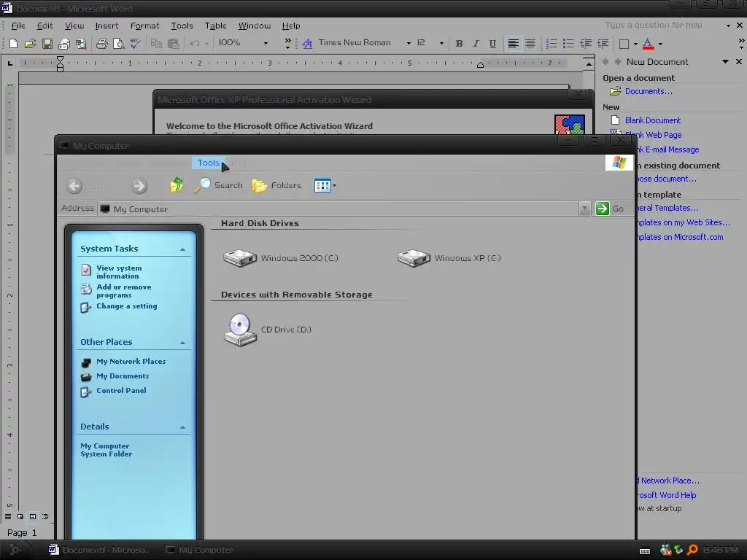
Task: Open Print Preview in Word toolbar
Action: click(x=118, y=44)
